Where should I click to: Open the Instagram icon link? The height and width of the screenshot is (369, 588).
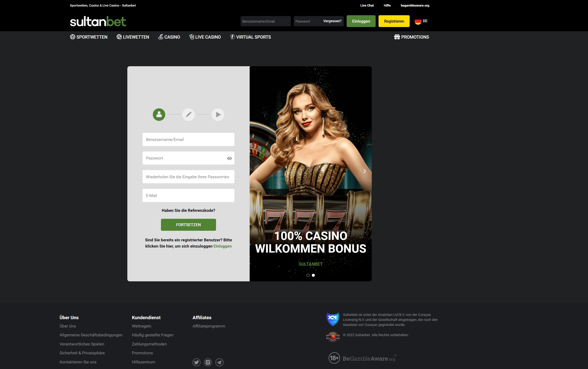tap(208, 362)
